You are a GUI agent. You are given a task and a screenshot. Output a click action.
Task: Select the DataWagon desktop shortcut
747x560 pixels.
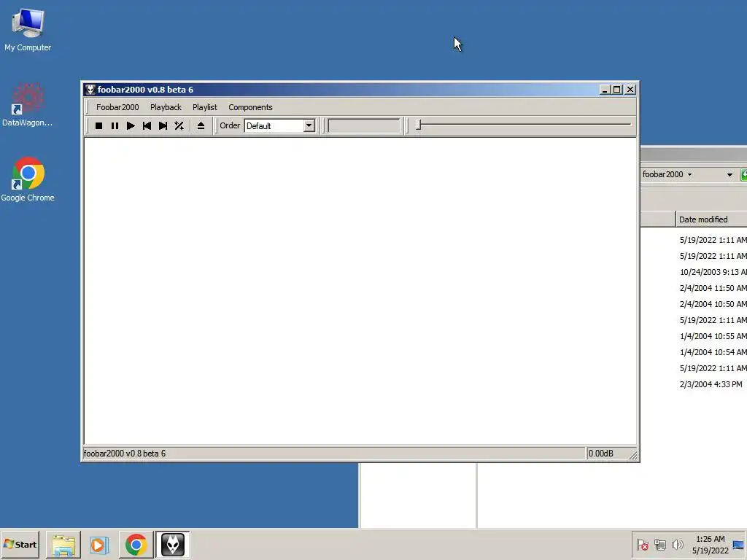(27, 105)
